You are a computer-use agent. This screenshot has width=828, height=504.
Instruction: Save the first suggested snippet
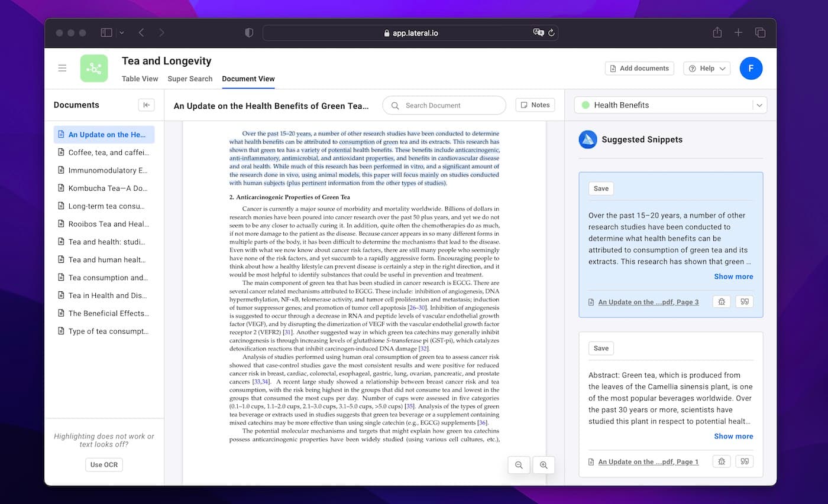[601, 188]
